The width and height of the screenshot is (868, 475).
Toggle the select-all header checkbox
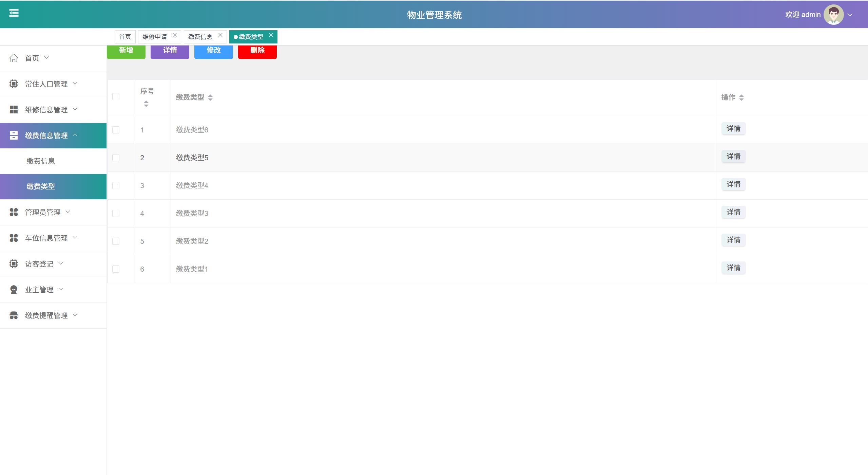pos(116,97)
